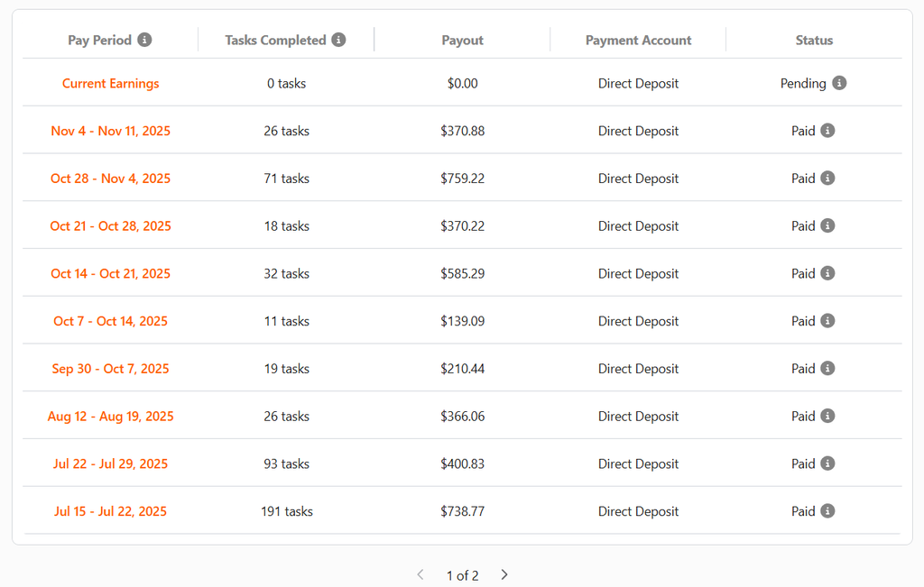924x587 pixels.
Task: Click the 0 tasks cell
Action: point(286,84)
